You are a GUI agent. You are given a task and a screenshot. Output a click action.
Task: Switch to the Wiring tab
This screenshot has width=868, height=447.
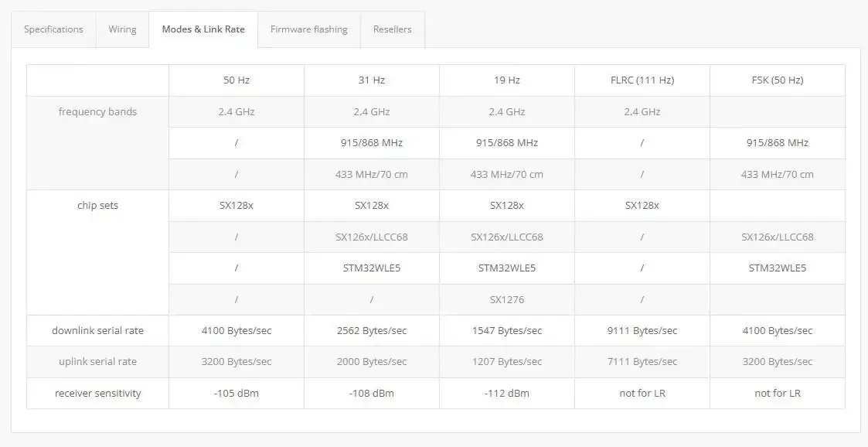[x=122, y=29]
